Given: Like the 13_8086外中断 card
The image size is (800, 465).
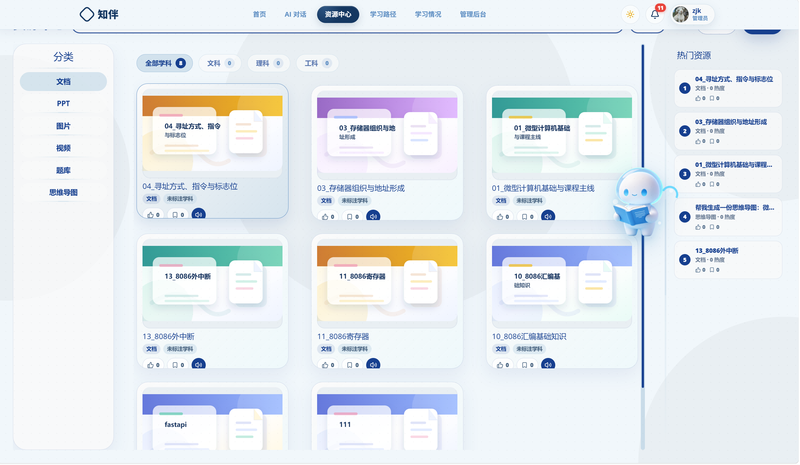Looking at the screenshot, I should 154,365.
